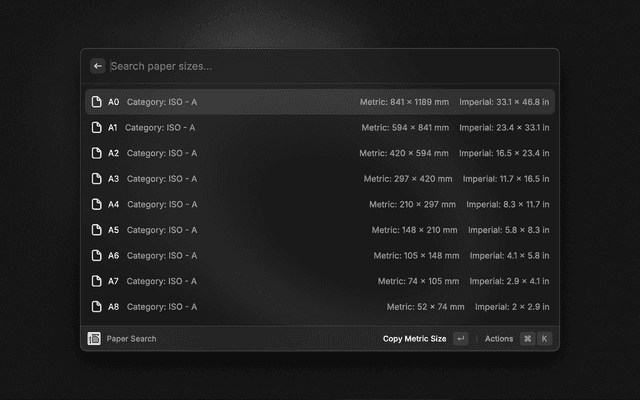Click the A0 document icon
Screen dimensions: 640x400
coord(97,102)
